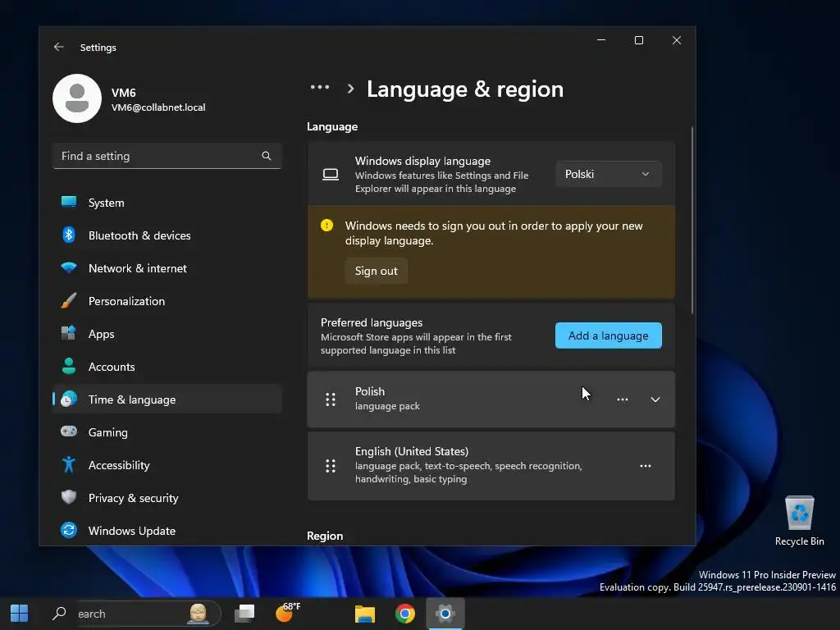Maximize the Settings window
Screen dimensions: 840x630
(638, 40)
